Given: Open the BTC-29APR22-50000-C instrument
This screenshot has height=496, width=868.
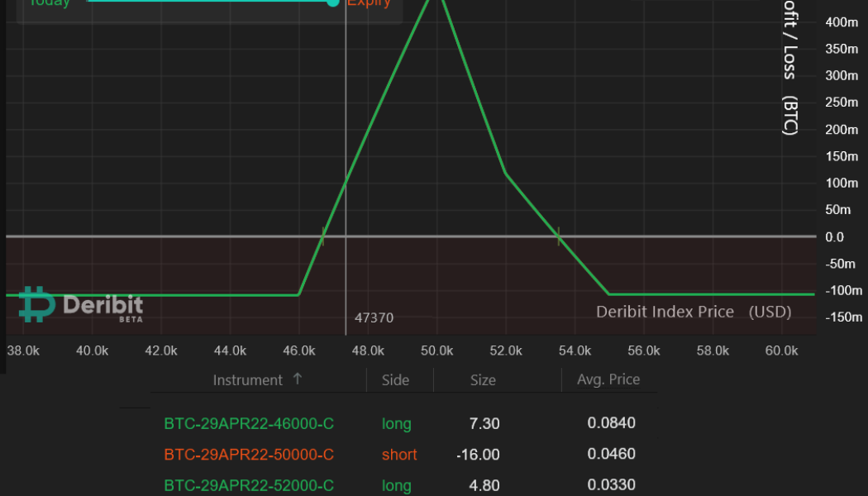Looking at the screenshot, I should pyautogui.click(x=249, y=454).
